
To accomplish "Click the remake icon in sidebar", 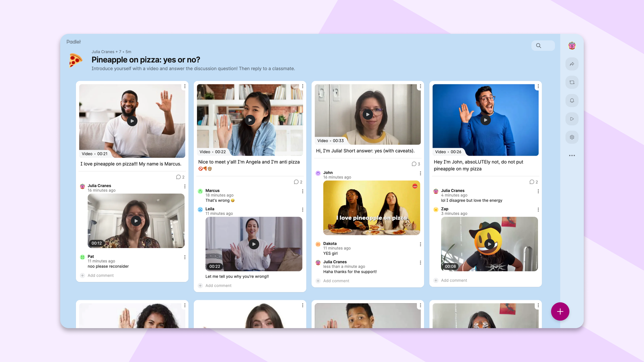I will (x=572, y=82).
